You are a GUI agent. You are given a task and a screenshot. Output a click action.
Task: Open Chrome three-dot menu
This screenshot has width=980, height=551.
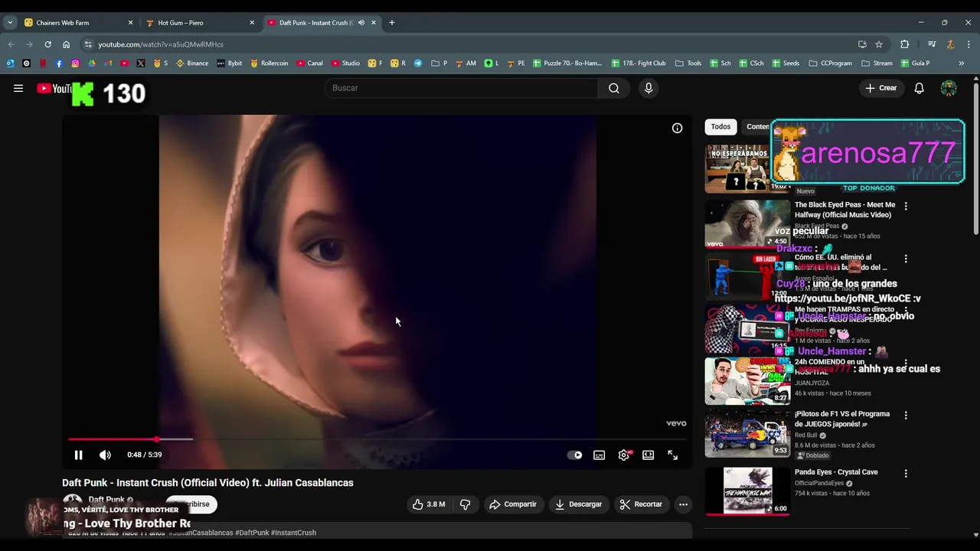click(x=969, y=44)
